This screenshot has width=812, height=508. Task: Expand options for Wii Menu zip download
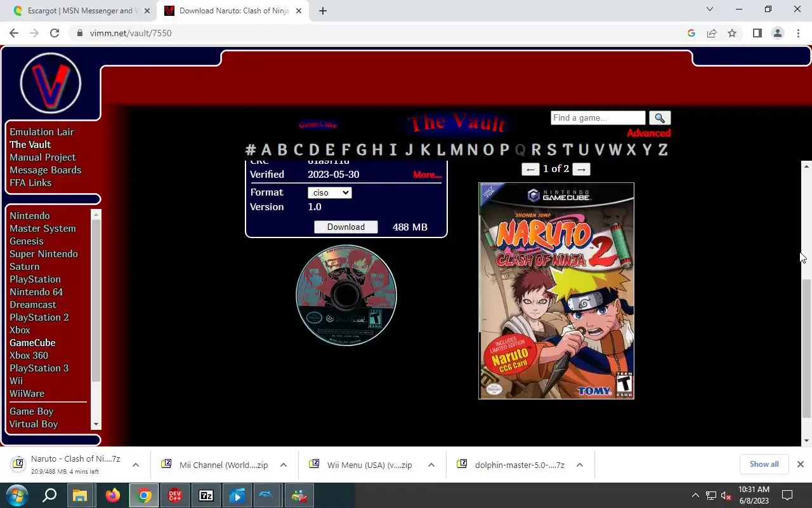[431, 465]
